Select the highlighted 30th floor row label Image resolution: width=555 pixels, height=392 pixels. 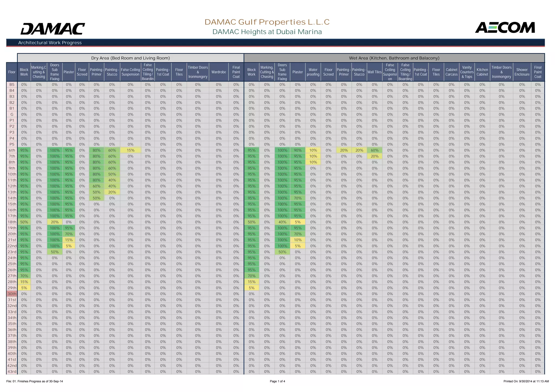pyautogui.click(x=12, y=294)
